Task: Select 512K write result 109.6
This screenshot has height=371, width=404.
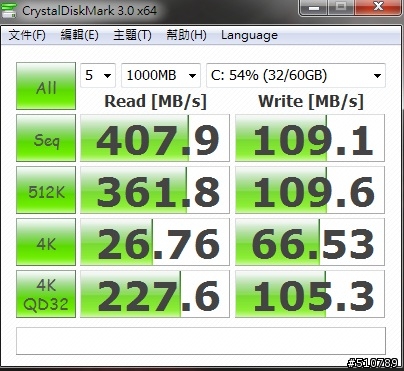Action: point(310,190)
